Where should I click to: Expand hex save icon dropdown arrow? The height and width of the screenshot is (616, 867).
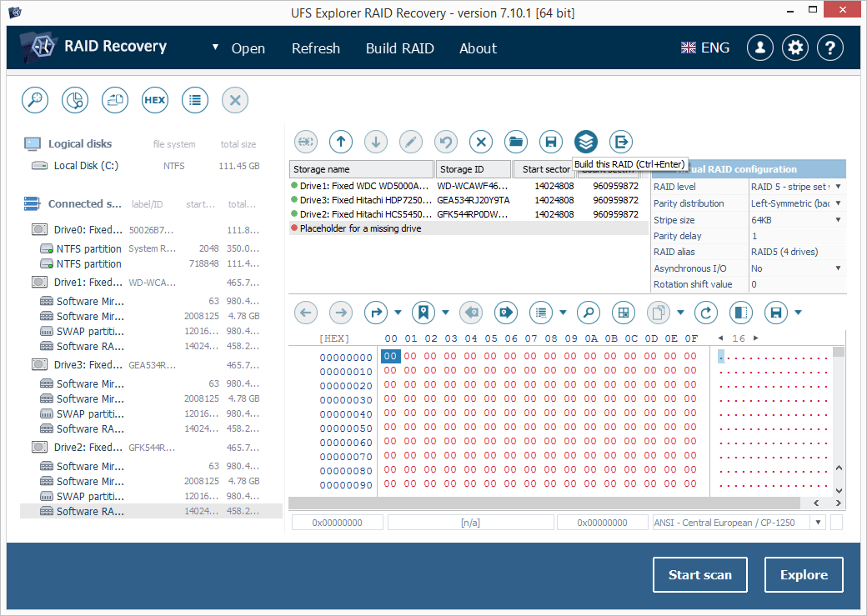pos(798,313)
